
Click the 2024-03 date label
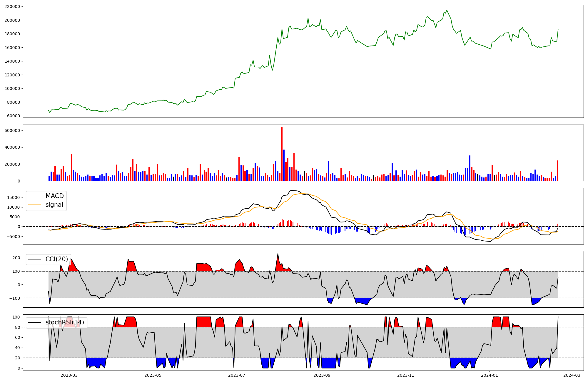click(x=572, y=375)
